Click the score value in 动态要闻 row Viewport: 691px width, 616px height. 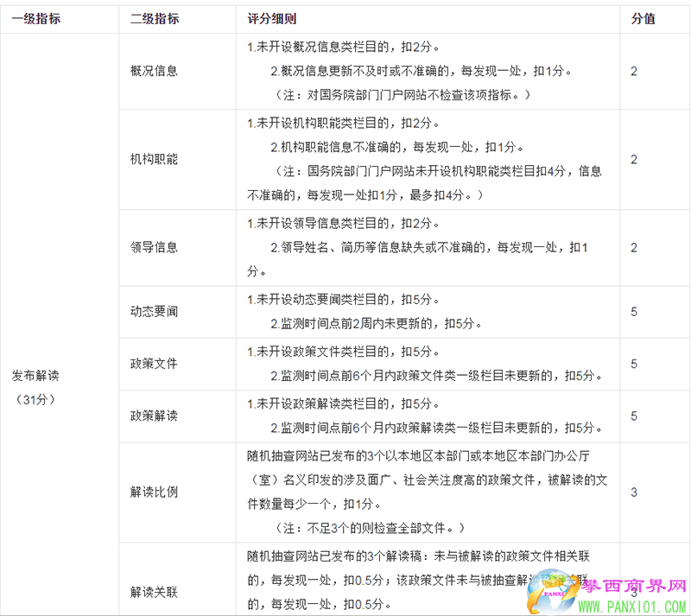(x=634, y=311)
